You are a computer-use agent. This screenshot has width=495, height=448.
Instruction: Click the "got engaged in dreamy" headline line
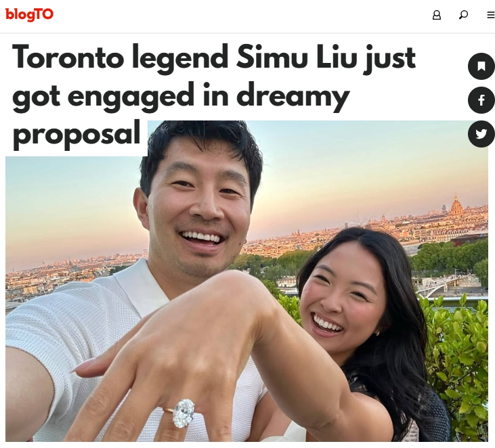[x=181, y=97]
